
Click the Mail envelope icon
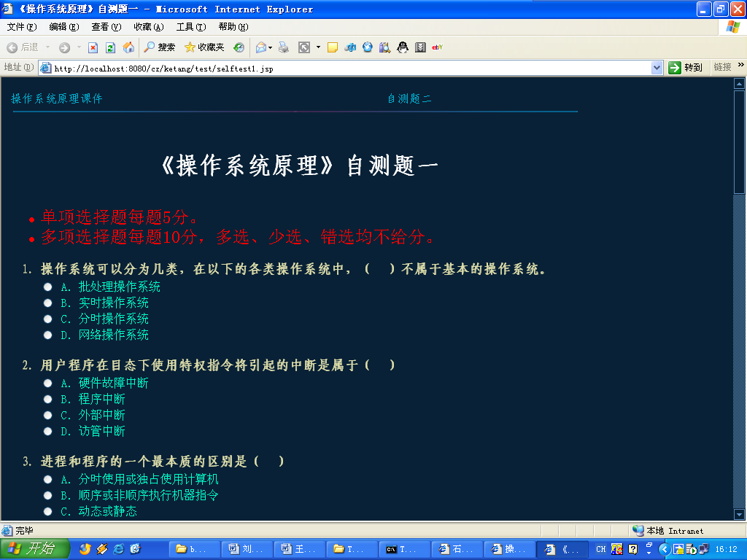click(260, 47)
